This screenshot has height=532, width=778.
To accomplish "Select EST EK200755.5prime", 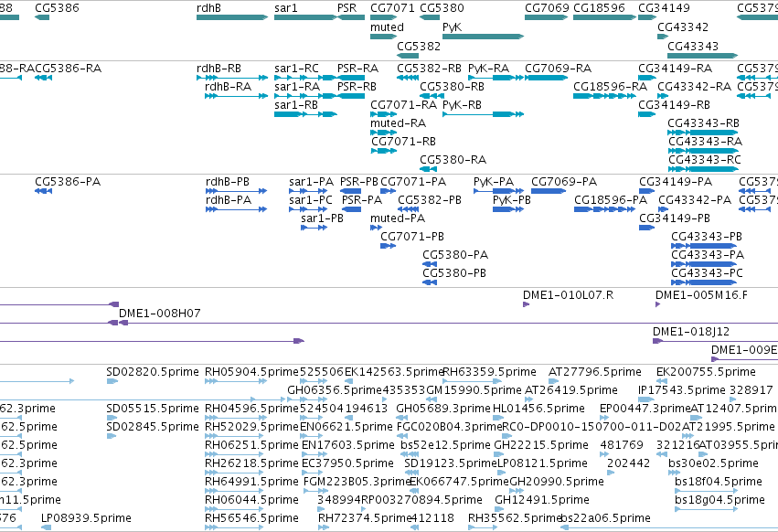I will pyautogui.click(x=706, y=372).
